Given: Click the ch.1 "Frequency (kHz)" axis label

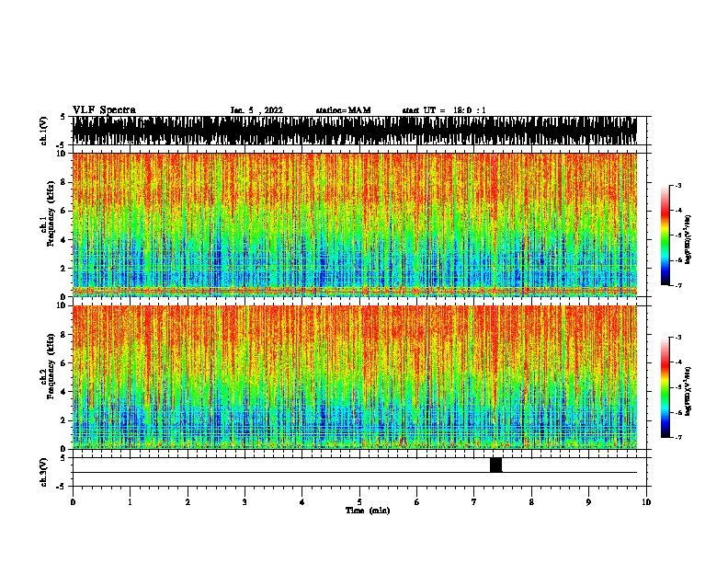Looking at the screenshot, I should [51, 214].
